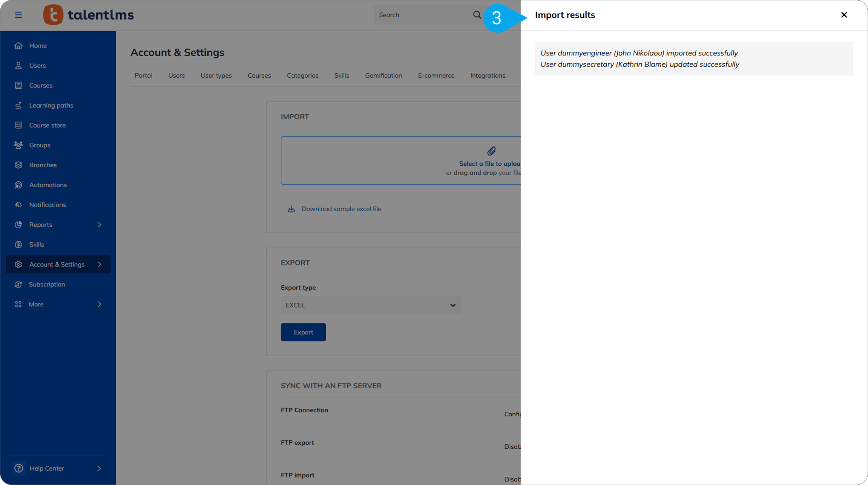Click the Automations sidebar icon
Screen dimensions: 868x485
click(18, 185)
